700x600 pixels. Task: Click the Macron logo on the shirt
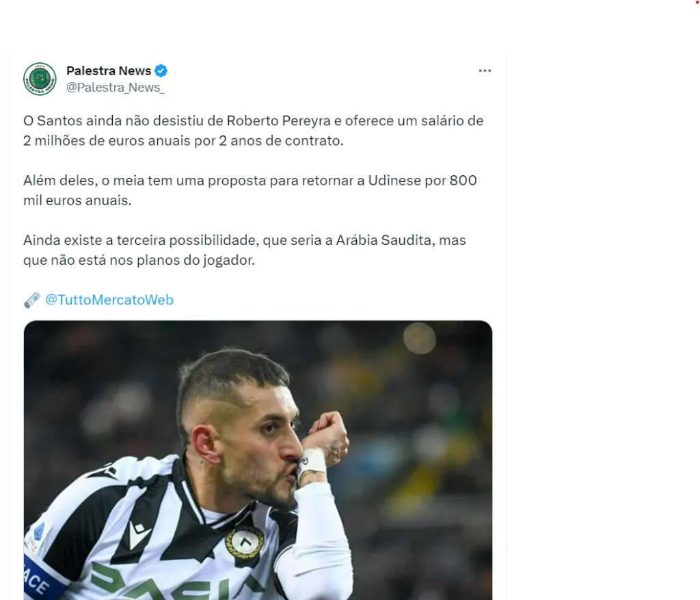click(x=139, y=534)
